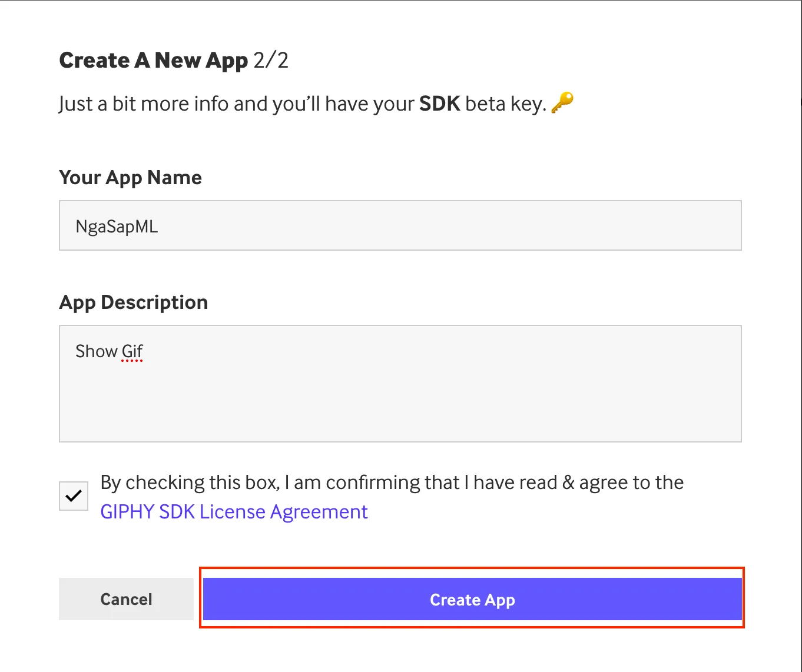Click the highlighted Create App action
This screenshot has height=672, width=802.
[x=472, y=599]
